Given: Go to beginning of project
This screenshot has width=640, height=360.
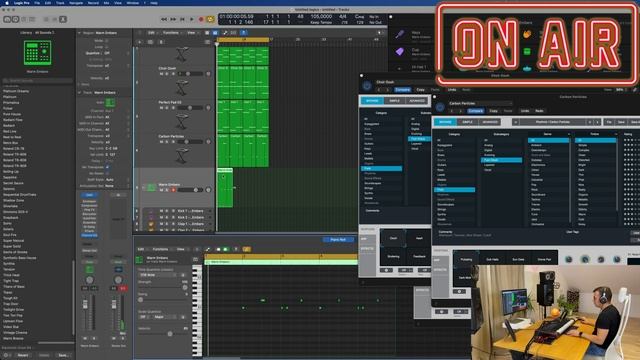Looking at the screenshot, I should 182,19.
